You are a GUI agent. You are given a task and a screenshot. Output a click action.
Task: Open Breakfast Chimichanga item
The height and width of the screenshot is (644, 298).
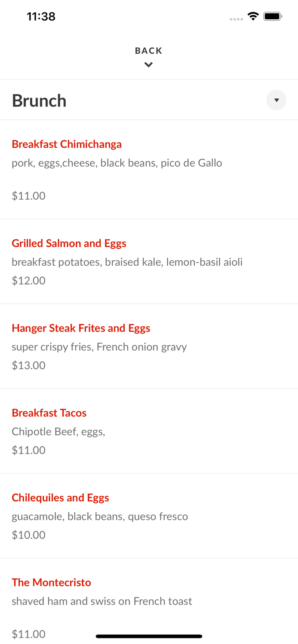tap(67, 144)
